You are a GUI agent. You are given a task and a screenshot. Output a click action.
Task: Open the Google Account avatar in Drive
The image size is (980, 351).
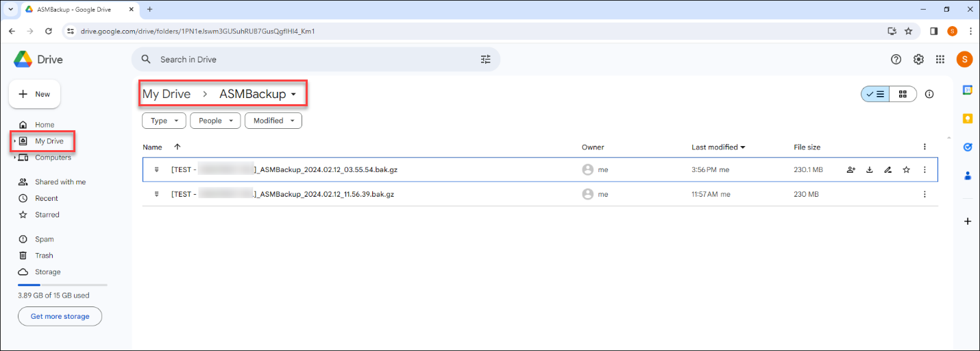click(964, 60)
